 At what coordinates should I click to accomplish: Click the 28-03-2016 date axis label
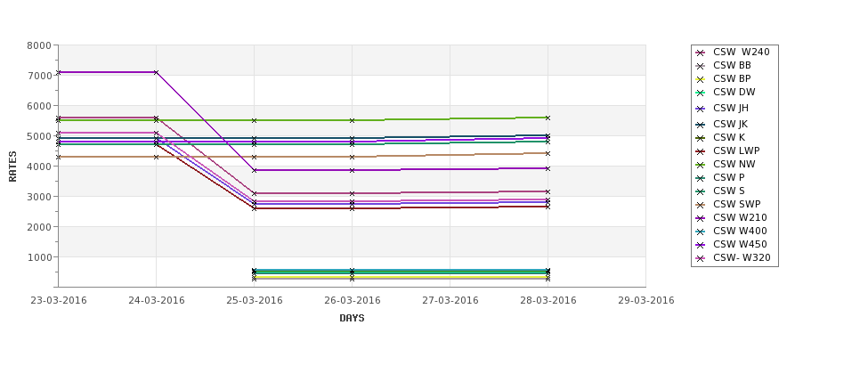[548, 300]
